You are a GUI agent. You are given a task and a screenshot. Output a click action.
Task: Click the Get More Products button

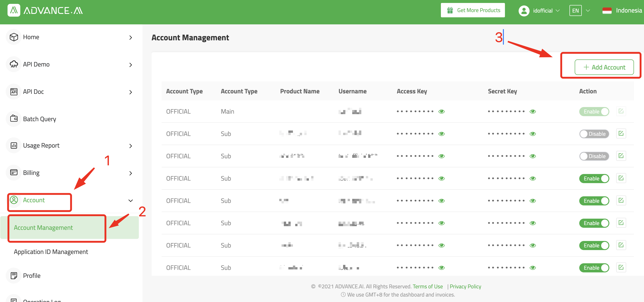[473, 10]
